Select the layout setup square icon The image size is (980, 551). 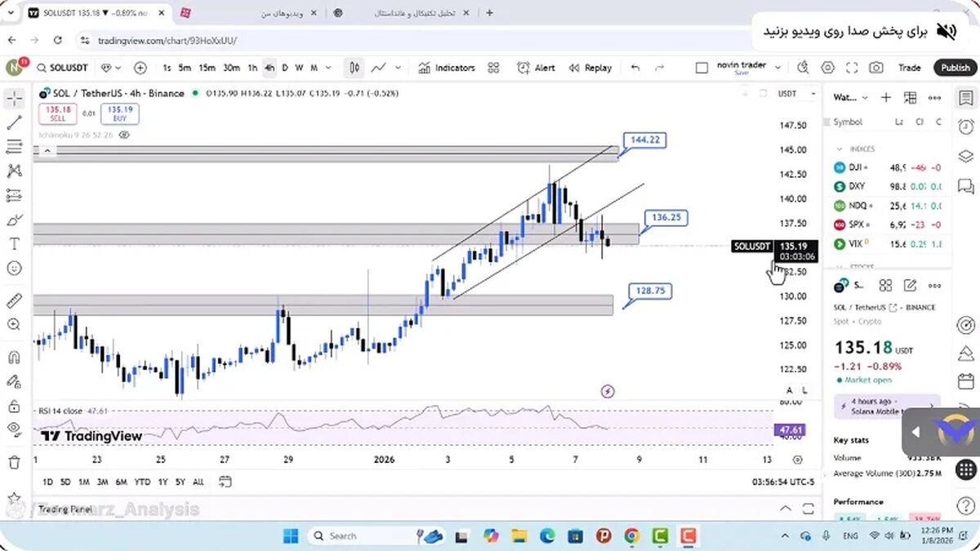click(x=702, y=68)
